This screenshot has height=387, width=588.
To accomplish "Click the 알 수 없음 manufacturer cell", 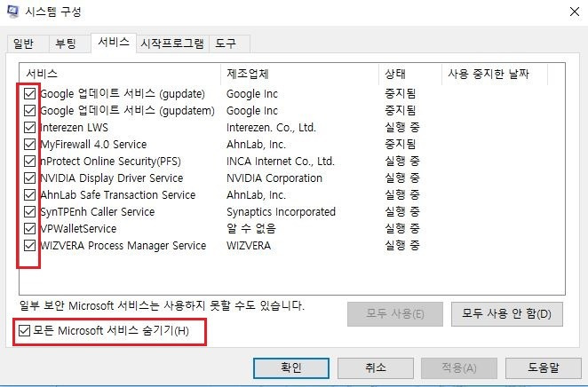I will click(251, 228).
